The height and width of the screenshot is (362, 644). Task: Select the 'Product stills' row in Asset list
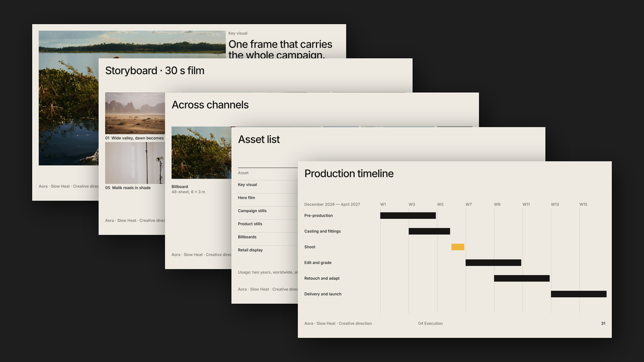pos(268,224)
